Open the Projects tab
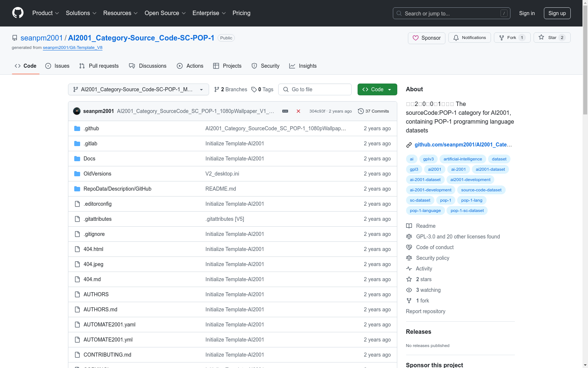The width and height of the screenshot is (588, 368). tap(227, 66)
